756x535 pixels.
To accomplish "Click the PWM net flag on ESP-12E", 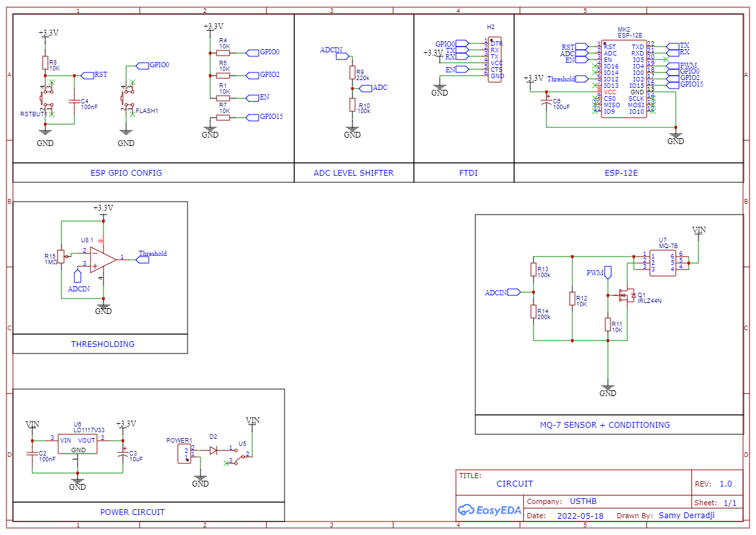I will pyautogui.click(x=673, y=66).
